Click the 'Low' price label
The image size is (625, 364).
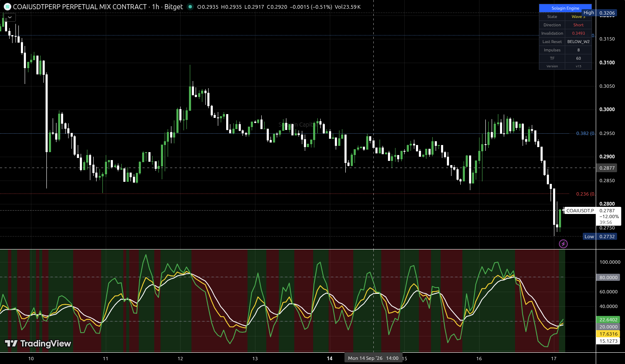[x=589, y=237]
